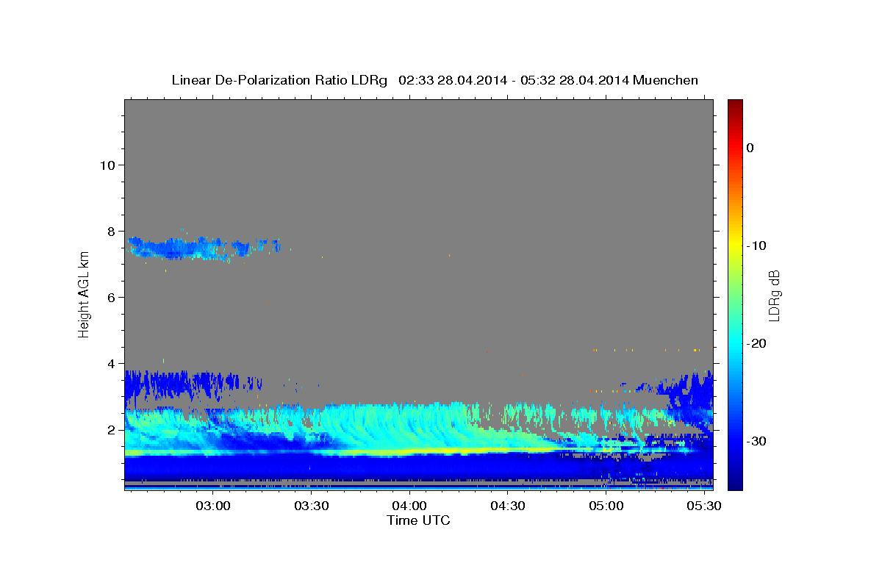882x588 pixels.
Task: Click the colorbar value label -30
Action: point(756,441)
